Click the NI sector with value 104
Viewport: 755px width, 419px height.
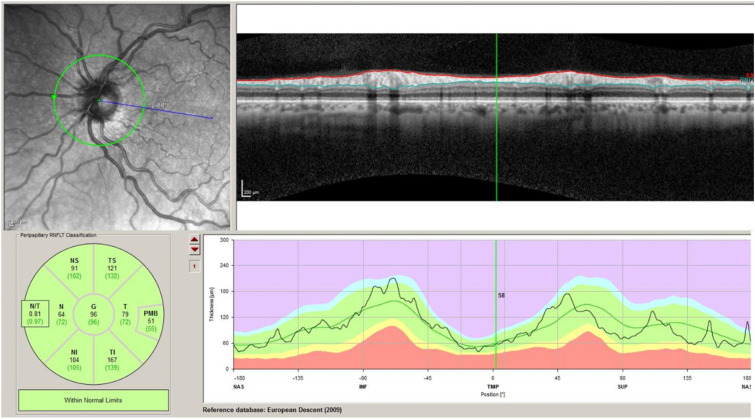(75, 362)
